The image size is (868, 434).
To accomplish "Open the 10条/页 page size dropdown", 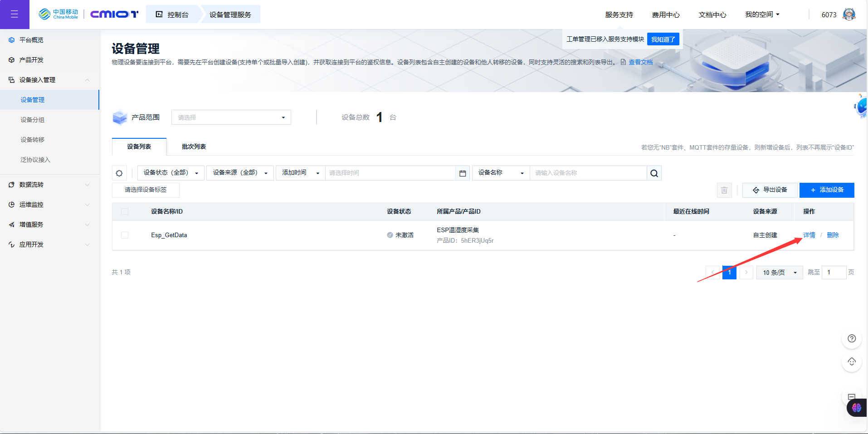I will tap(779, 272).
